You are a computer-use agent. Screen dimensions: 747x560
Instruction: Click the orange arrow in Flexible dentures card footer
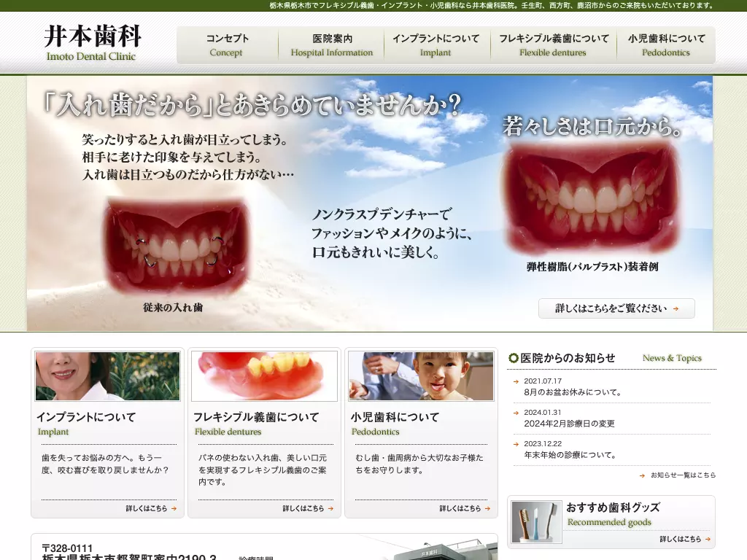click(x=330, y=508)
